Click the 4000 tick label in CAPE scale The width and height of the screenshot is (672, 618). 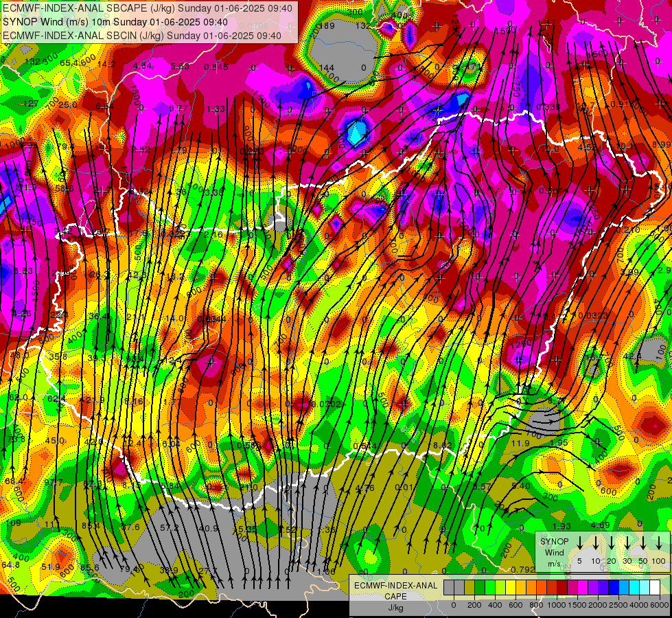(x=639, y=605)
